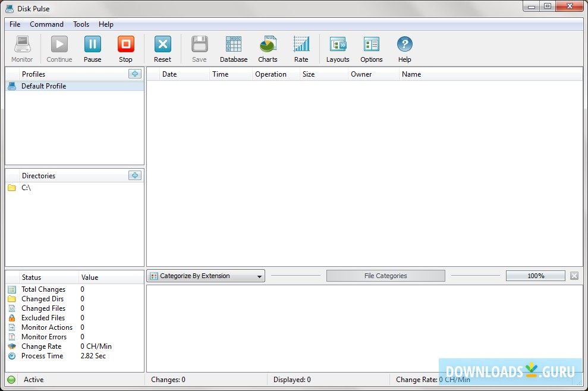The height and width of the screenshot is (391, 588).
Task: Select the Monitor Errors row label
Action: (x=44, y=337)
